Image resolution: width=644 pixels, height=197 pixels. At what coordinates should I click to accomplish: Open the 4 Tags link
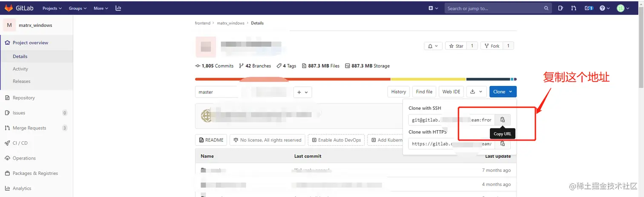click(x=286, y=66)
